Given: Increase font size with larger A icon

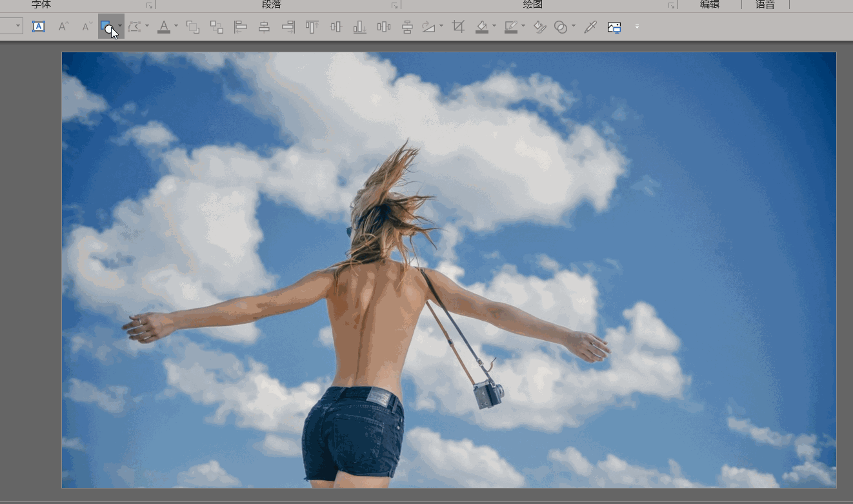Looking at the screenshot, I should coord(63,26).
